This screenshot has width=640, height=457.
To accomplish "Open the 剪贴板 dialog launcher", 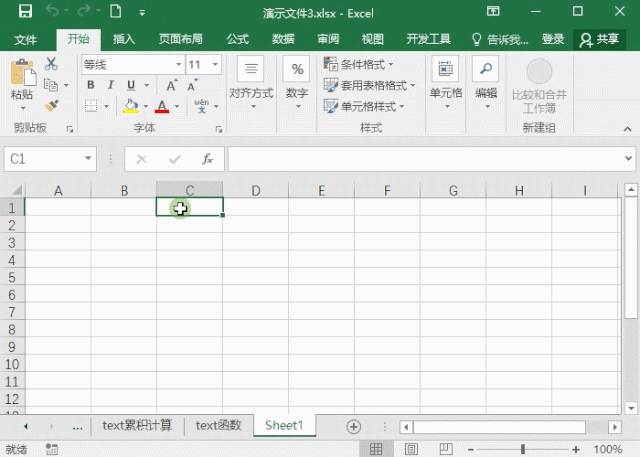I will point(70,129).
